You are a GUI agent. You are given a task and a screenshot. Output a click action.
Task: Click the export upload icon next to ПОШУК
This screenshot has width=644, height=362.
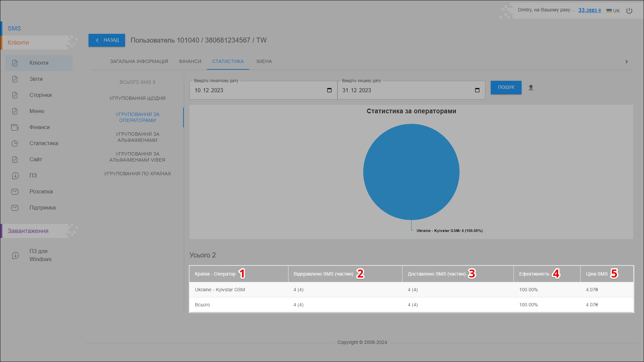coord(531,87)
